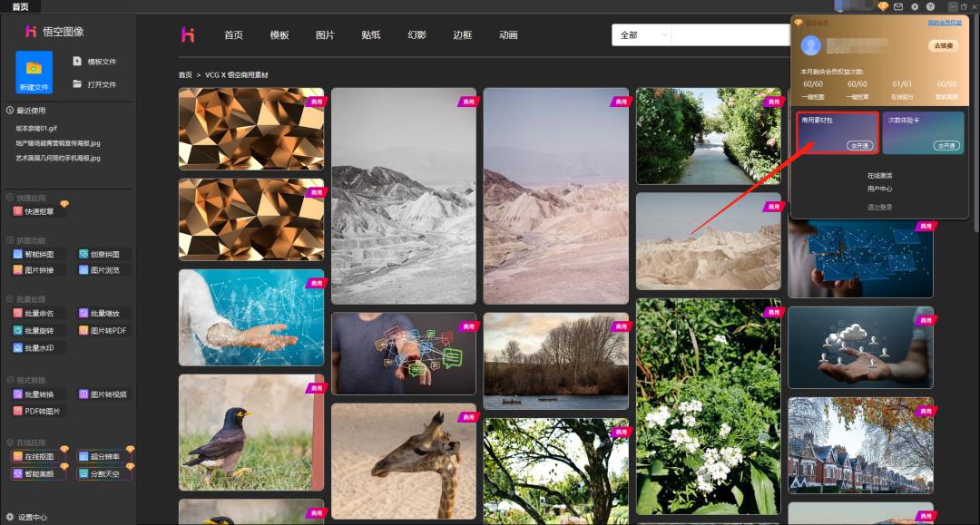
Task: Open recent file 坂本奈绪01.gif
Action: 42,129
